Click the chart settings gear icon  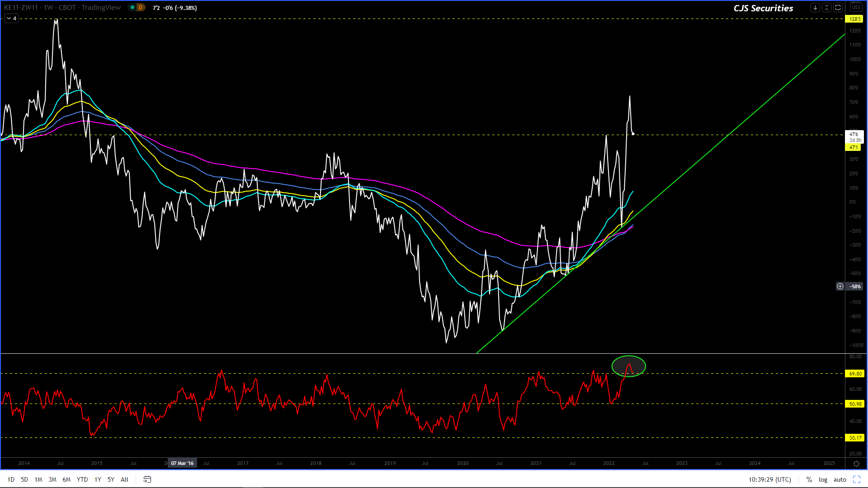(856, 464)
